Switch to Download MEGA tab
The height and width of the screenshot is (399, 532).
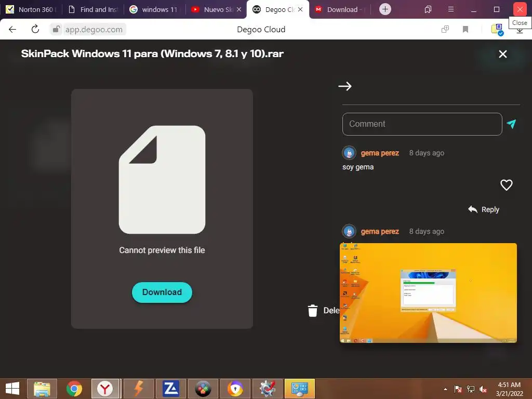point(341,9)
